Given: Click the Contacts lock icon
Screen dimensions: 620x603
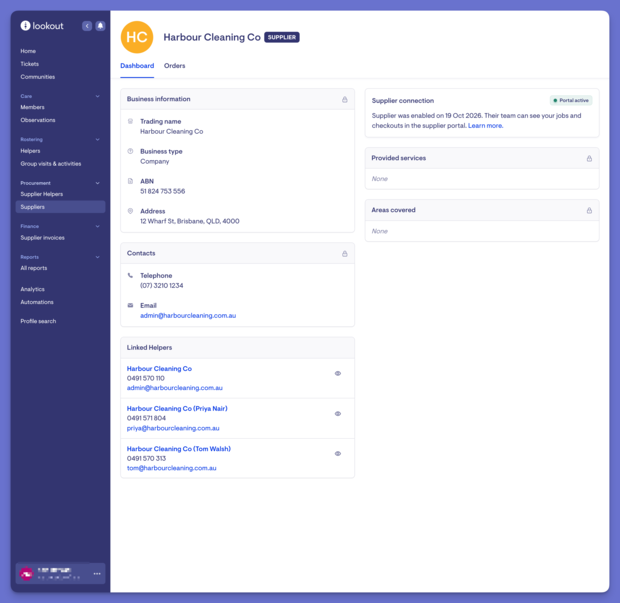Looking at the screenshot, I should [x=345, y=253].
